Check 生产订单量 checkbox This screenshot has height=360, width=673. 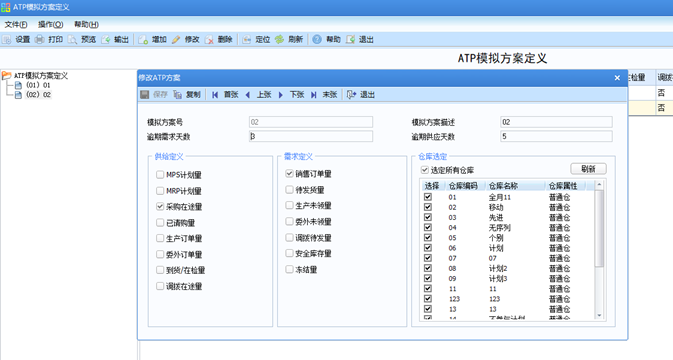click(x=160, y=238)
